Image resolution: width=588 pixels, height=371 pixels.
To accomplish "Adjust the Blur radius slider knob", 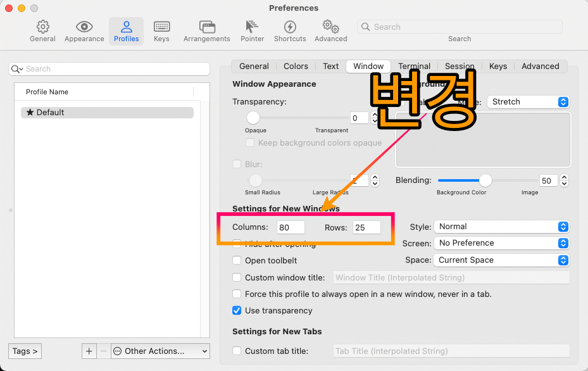I will pyautogui.click(x=255, y=180).
